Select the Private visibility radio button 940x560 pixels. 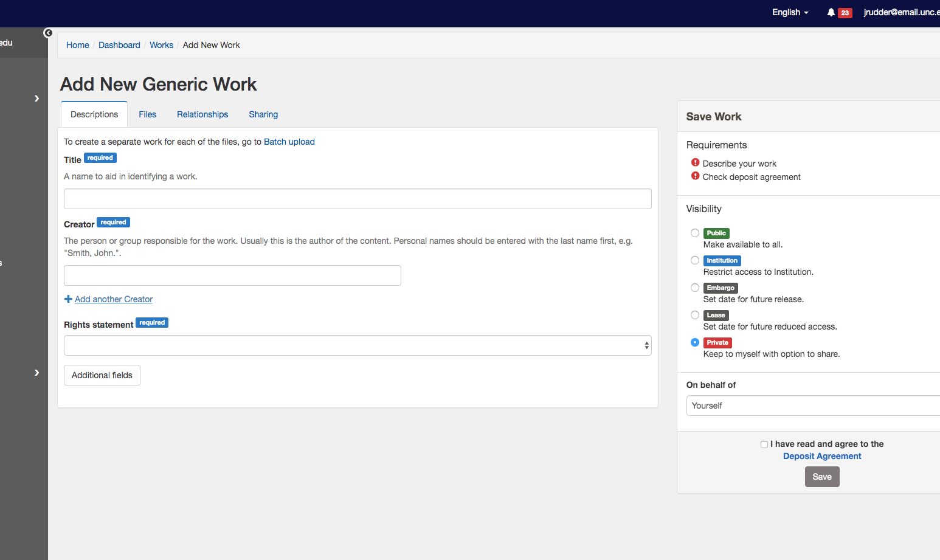point(694,342)
